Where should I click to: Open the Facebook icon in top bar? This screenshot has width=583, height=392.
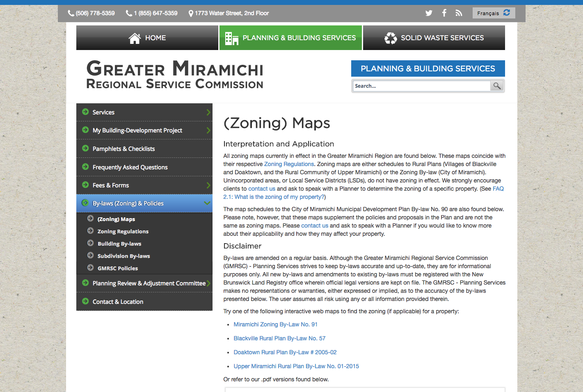[x=444, y=13]
